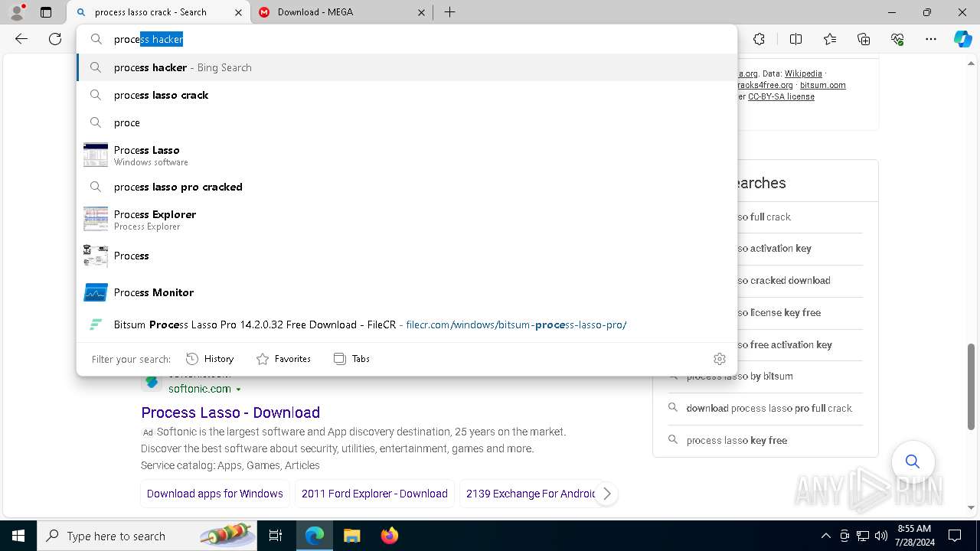
Task: Select 'Process Lasso Windows software' suggestion
Action: pyautogui.click(x=407, y=155)
